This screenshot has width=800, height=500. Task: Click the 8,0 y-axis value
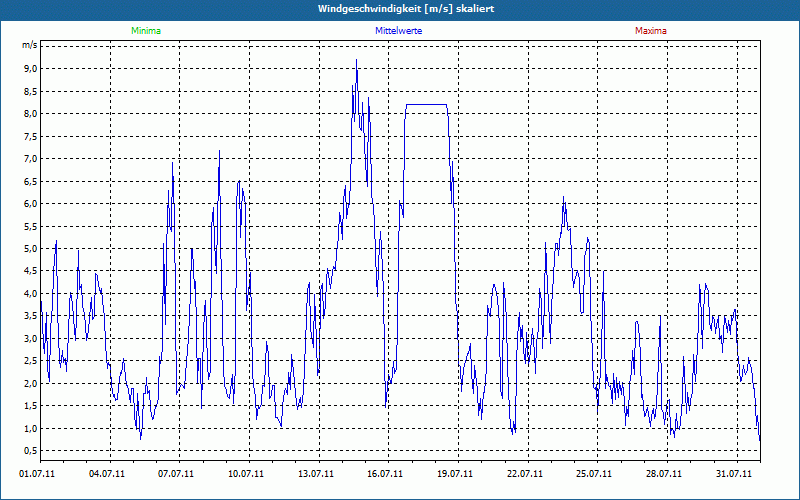point(31,114)
